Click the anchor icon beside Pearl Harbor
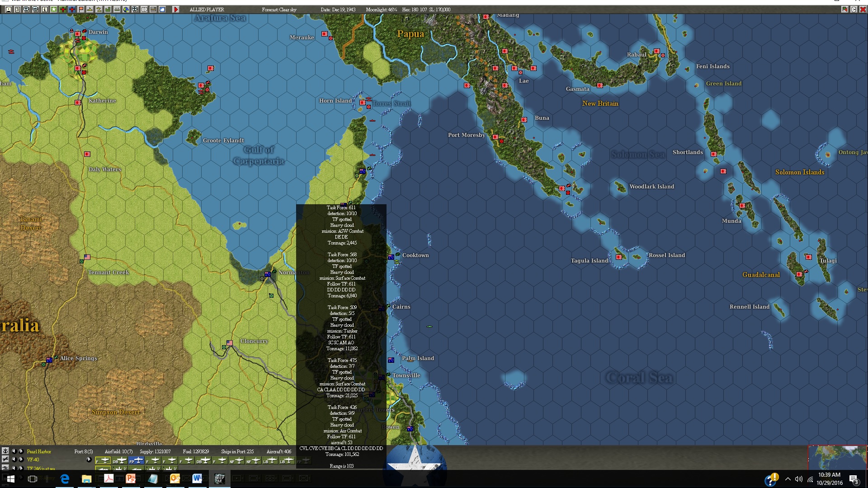 tap(5, 451)
